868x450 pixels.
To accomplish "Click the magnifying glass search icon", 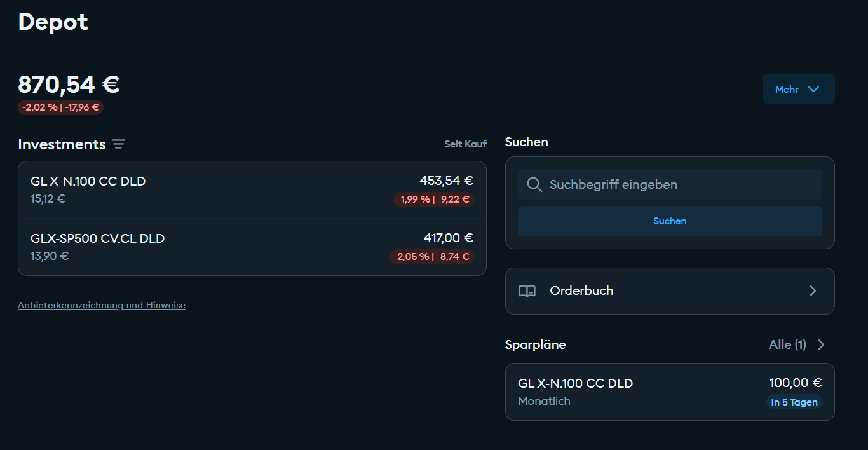I will point(534,185).
